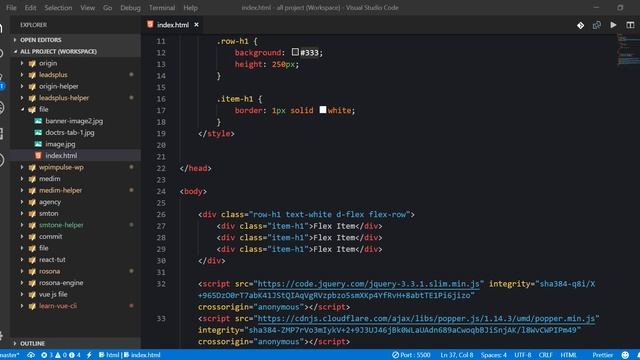This screenshot has width=640, height=360.
Task: Click the minimap on the editor's right
Action: 628,51
